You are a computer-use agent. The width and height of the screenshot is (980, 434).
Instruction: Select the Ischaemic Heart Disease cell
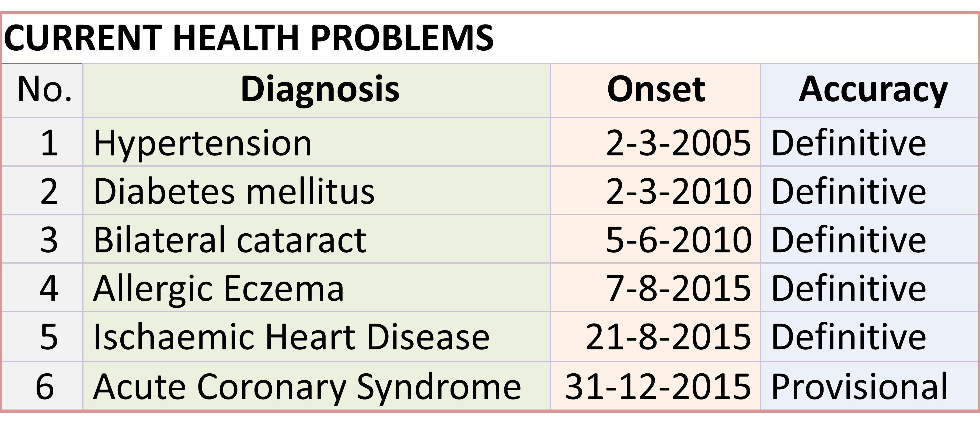(x=291, y=337)
